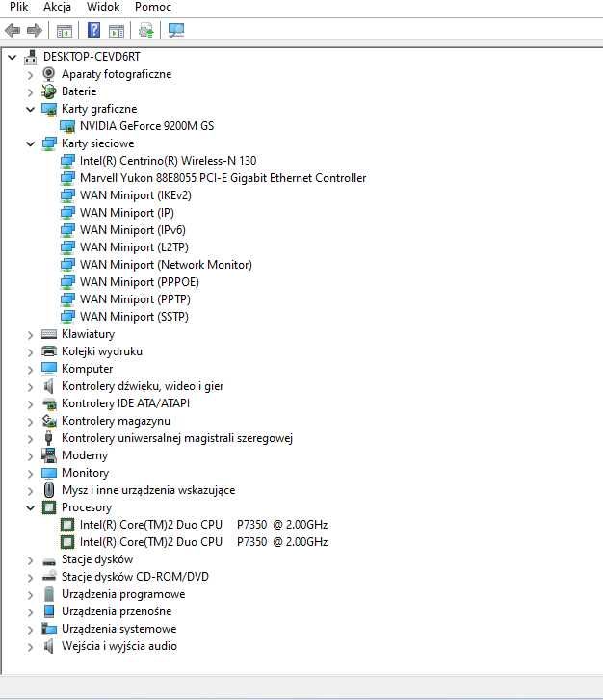Expand the Baterie category

pyautogui.click(x=30, y=92)
